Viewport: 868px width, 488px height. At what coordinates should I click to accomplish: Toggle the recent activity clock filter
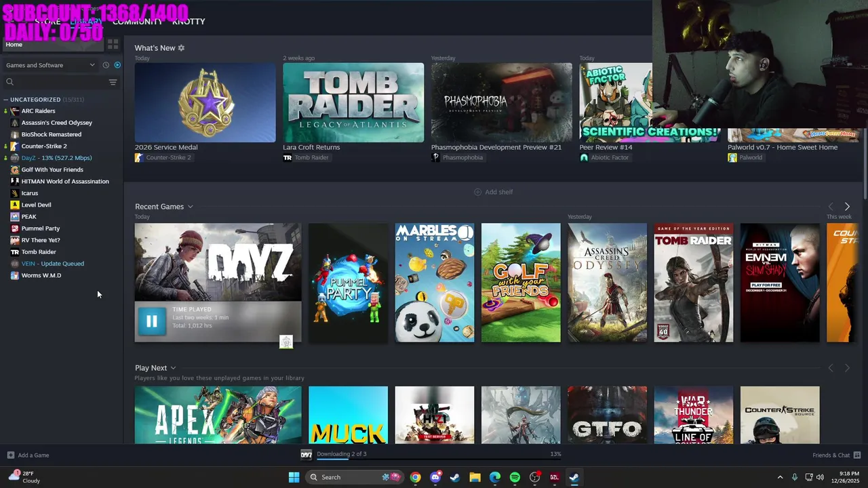coord(106,65)
